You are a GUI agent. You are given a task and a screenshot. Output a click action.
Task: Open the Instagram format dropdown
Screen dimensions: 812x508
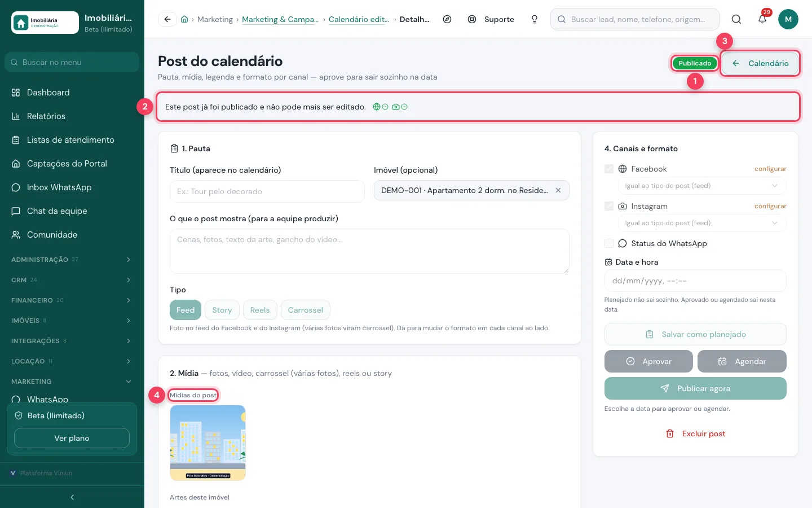point(701,223)
